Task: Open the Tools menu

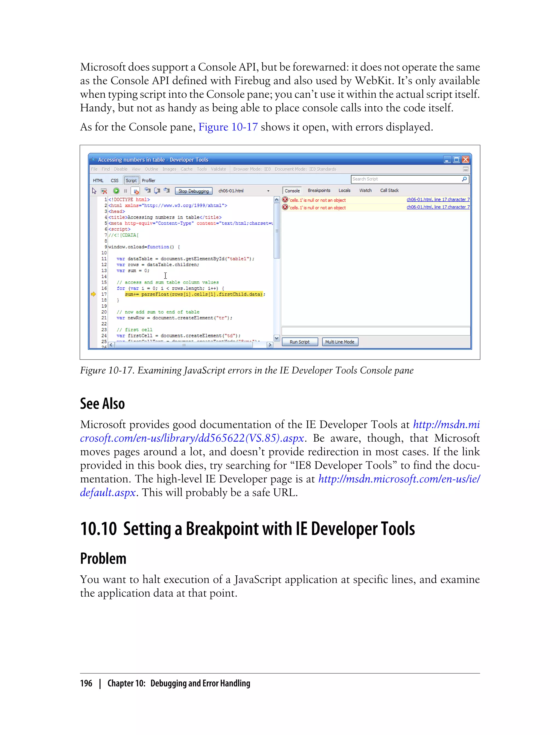Action: click(x=202, y=169)
